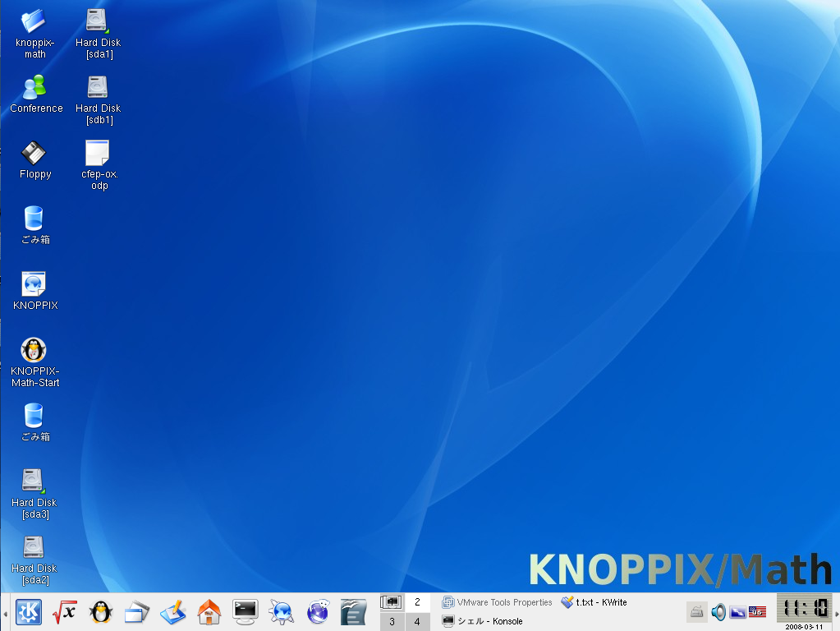Open Hard Disk [sdb1] desktop icon
The width and height of the screenshot is (840, 631).
[x=98, y=99]
